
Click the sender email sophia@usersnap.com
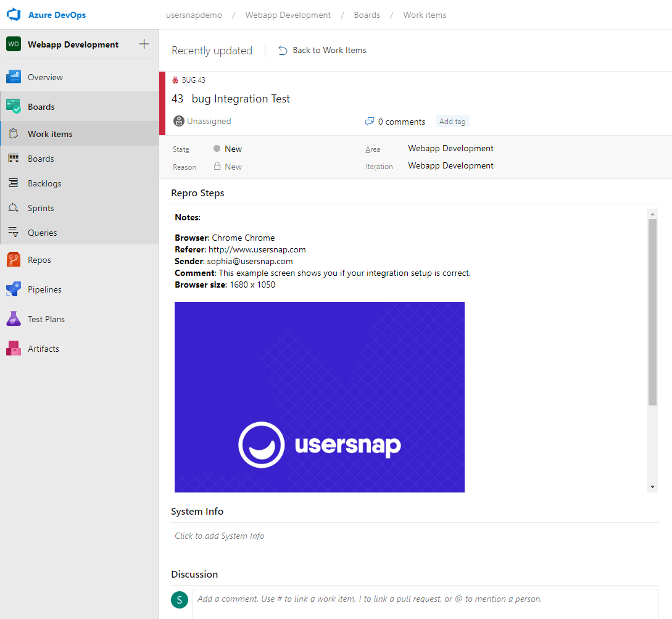pos(250,261)
